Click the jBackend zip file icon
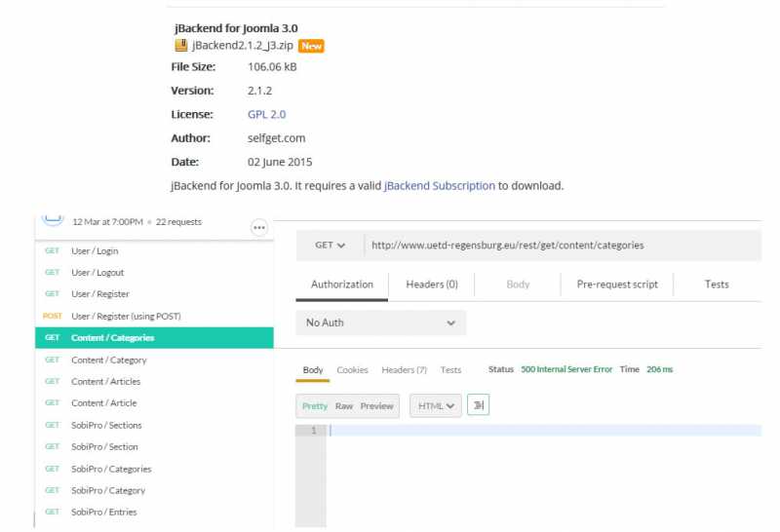780x532 pixels. click(181, 45)
